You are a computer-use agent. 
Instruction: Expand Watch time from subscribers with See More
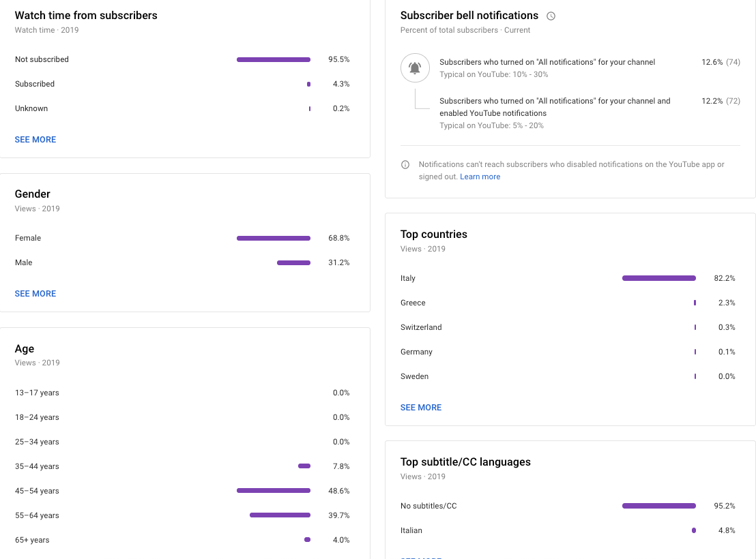[x=35, y=140]
